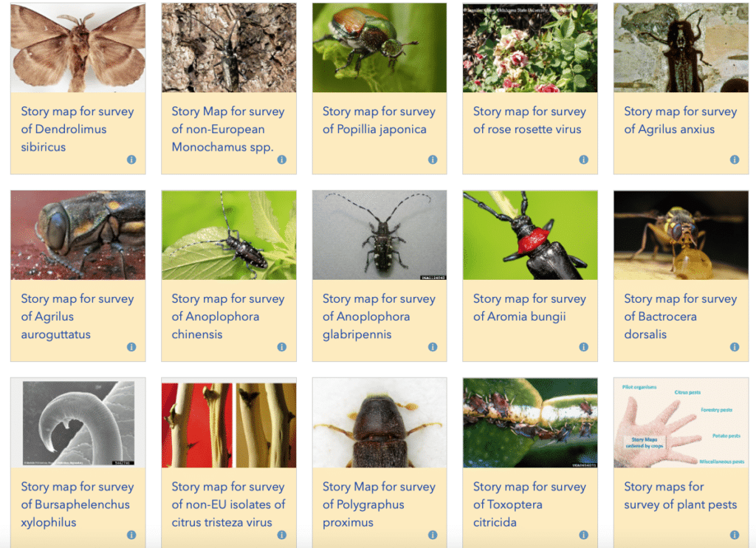Select the red-necked Aromia bungii beetle photo
The image size is (756, 548).
click(530, 235)
